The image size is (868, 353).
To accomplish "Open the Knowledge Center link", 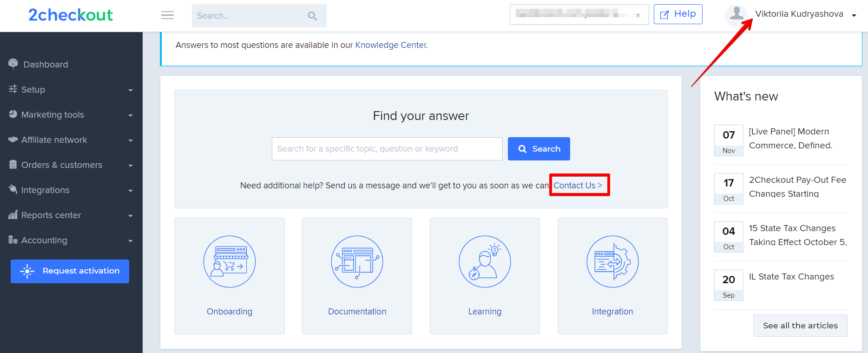I will tap(391, 45).
